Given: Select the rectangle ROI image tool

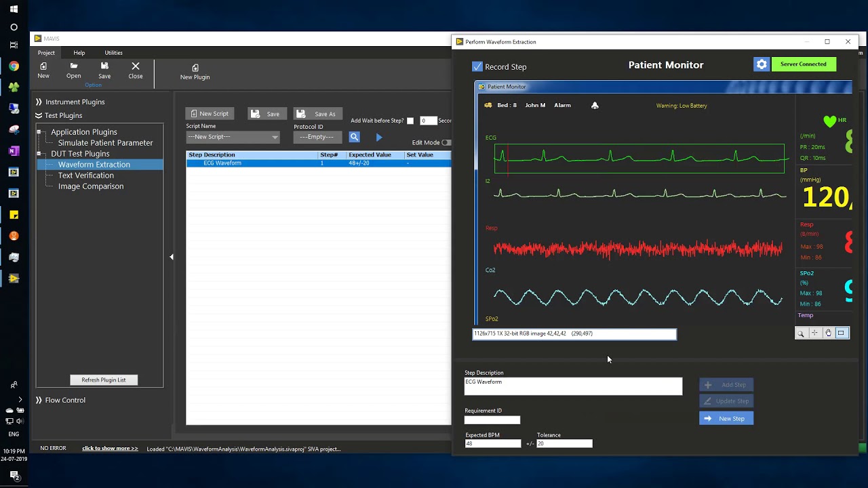Looking at the screenshot, I should [842, 333].
